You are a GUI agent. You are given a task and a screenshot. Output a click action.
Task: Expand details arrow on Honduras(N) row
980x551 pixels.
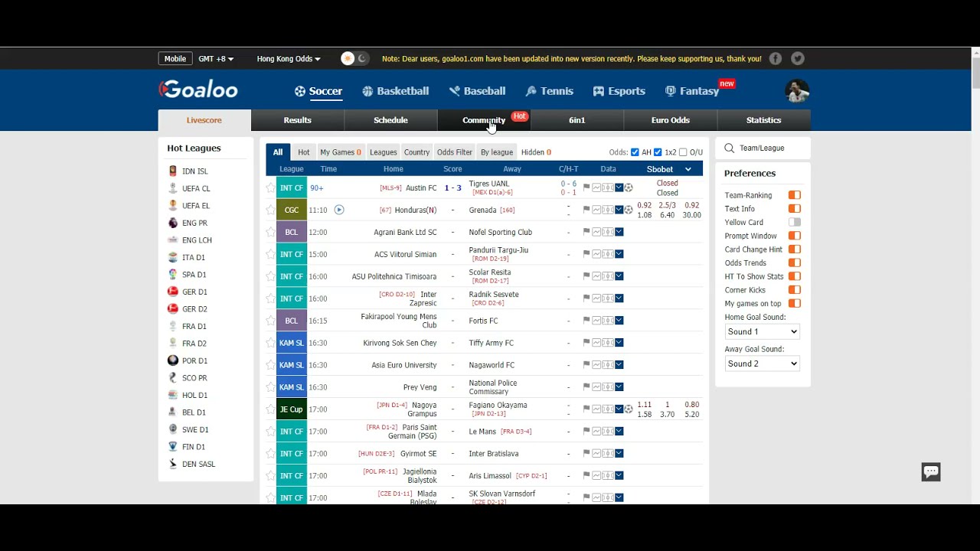click(x=619, y=210)
